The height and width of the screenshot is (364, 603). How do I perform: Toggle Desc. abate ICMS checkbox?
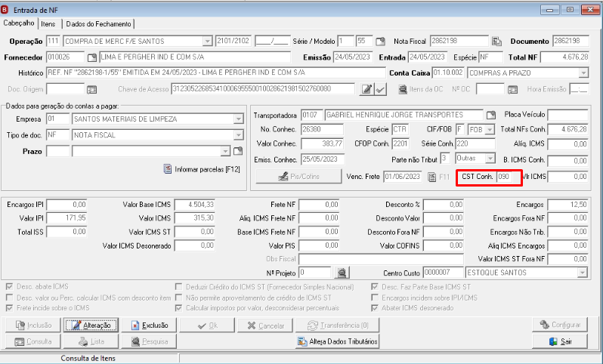coord(9,287)
